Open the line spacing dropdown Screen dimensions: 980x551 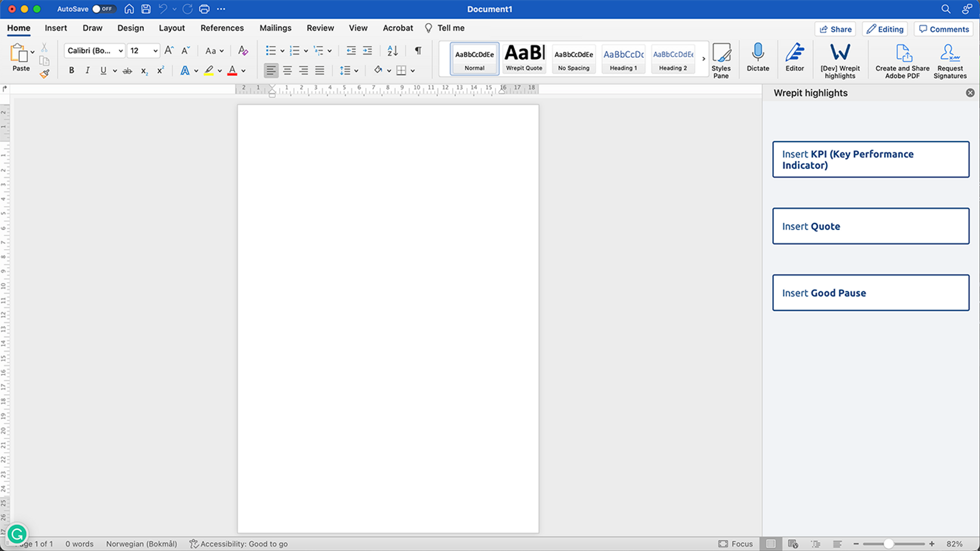pyautogui.click(x=356, y=70)
